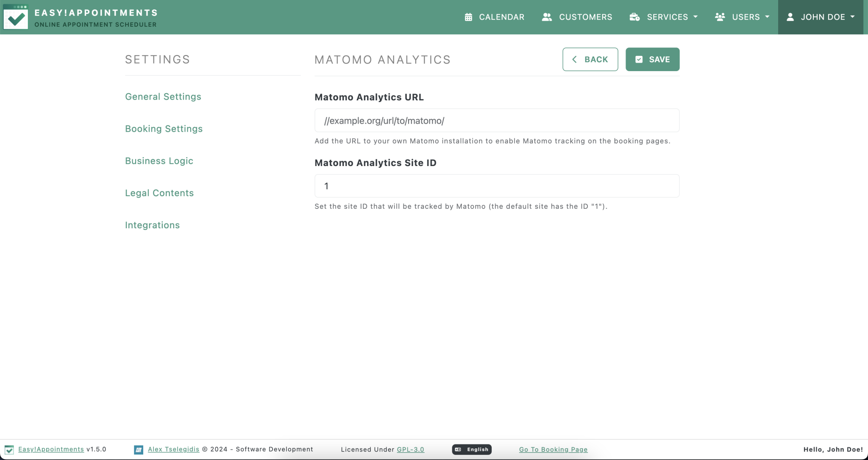
Task: Click the Easy!Appointments logo icon
Action: click(x=16, y=17)
